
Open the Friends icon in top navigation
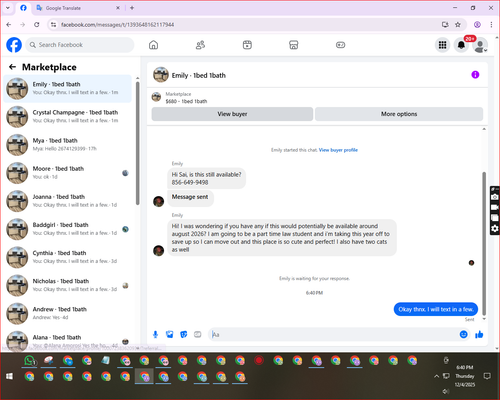tap(200, 45)
